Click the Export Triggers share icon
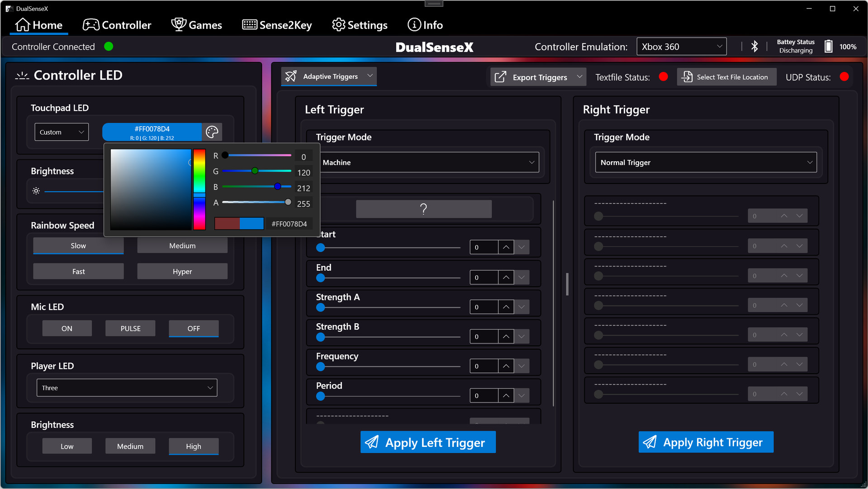This screenshot has height=489, width=868. (500, 77)
